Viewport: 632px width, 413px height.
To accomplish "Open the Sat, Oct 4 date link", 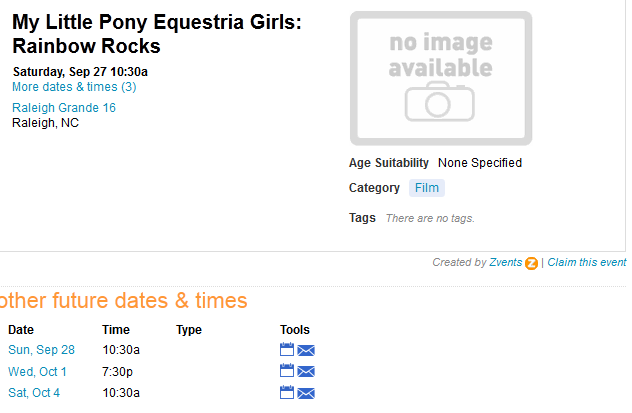I will tap(34, 393).
